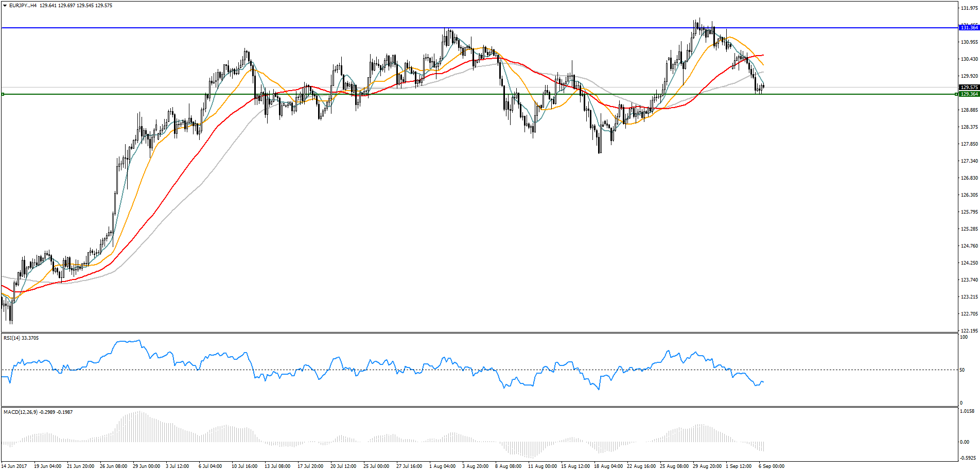Click the green 129.364 price label
This screenshot has width=980, height=472.
pyautogui.click(x=969, y=94)
